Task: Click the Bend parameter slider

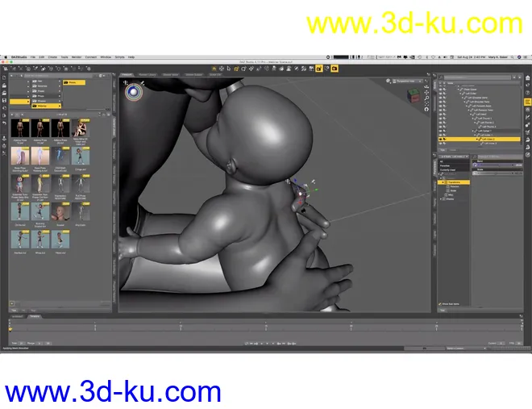Action: (x=493, y=163)
